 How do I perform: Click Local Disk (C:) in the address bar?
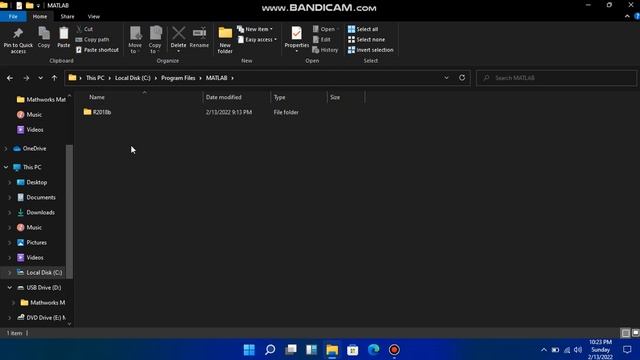click(133, 78)
